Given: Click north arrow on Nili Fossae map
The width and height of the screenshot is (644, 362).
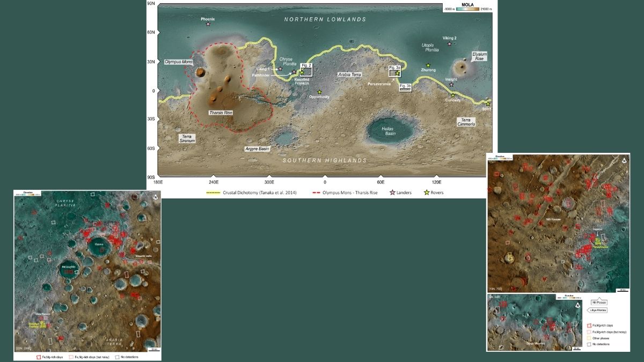Looking at the screenshot, I should click(x=624, y=160).
